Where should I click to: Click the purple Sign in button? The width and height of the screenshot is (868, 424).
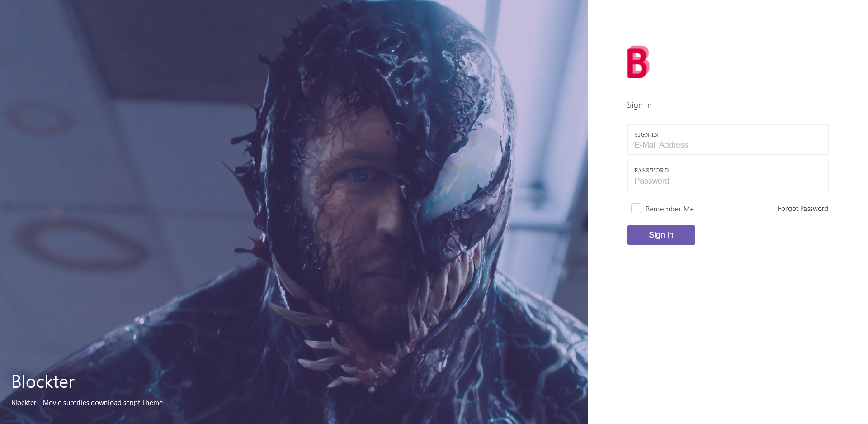point(661,235)
